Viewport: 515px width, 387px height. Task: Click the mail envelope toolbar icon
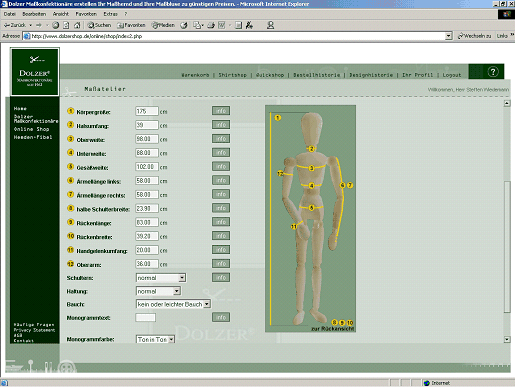(x=198, y=25)
